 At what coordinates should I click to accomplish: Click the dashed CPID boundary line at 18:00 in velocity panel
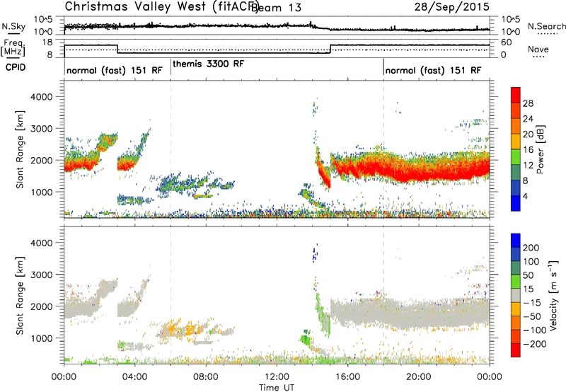coord(383,295)
